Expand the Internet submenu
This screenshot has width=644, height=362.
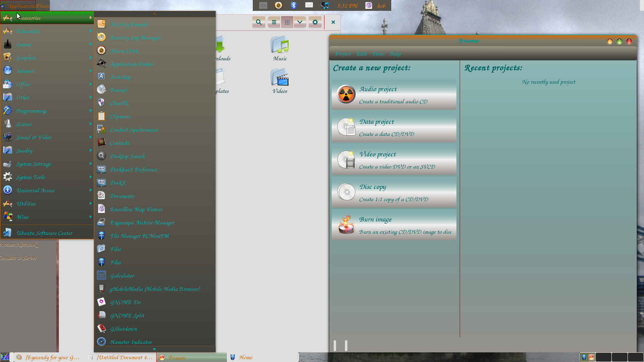click(47, 71)
